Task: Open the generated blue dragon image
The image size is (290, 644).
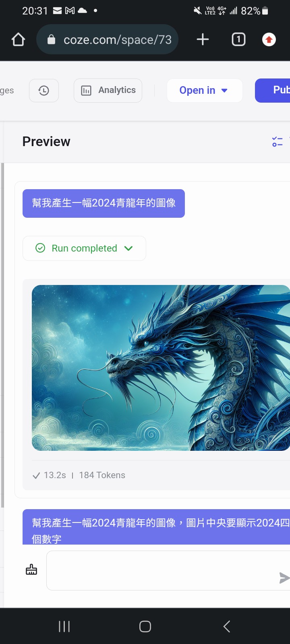Action: 161,368
